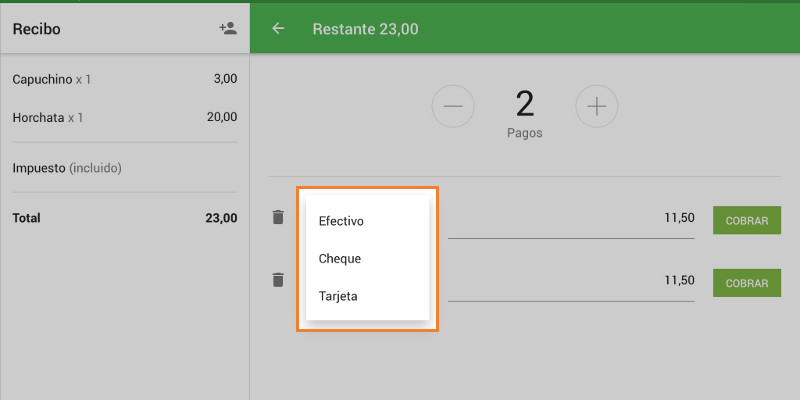The width and height of the screenshot is (800, 400).
Task: Click the Total 23,00 row
Action: (x=124, y=217)
